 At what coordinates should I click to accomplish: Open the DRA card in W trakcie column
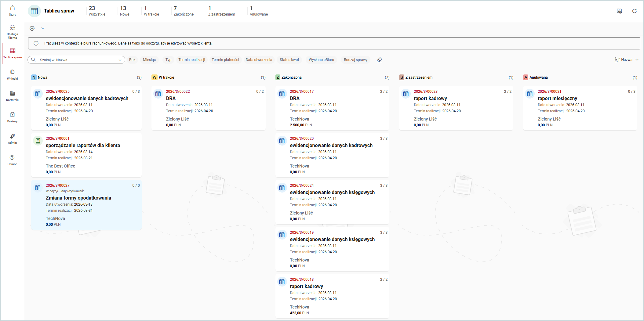209,108
